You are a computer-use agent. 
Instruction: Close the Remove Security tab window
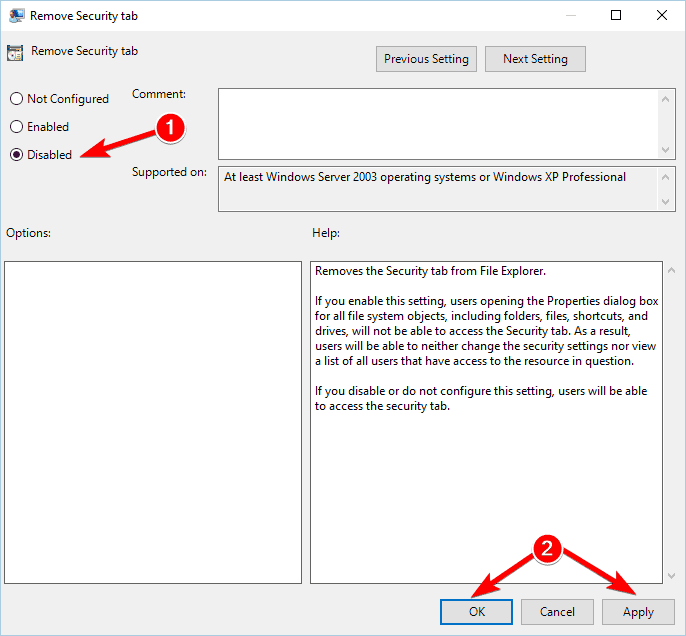click(662, 15)
